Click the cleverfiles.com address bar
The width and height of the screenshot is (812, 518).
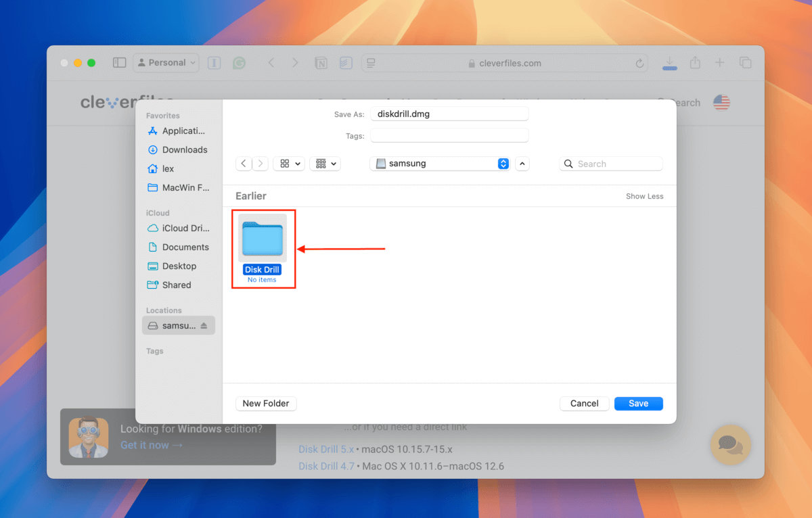pyautogui.click(x=506, y=63)
